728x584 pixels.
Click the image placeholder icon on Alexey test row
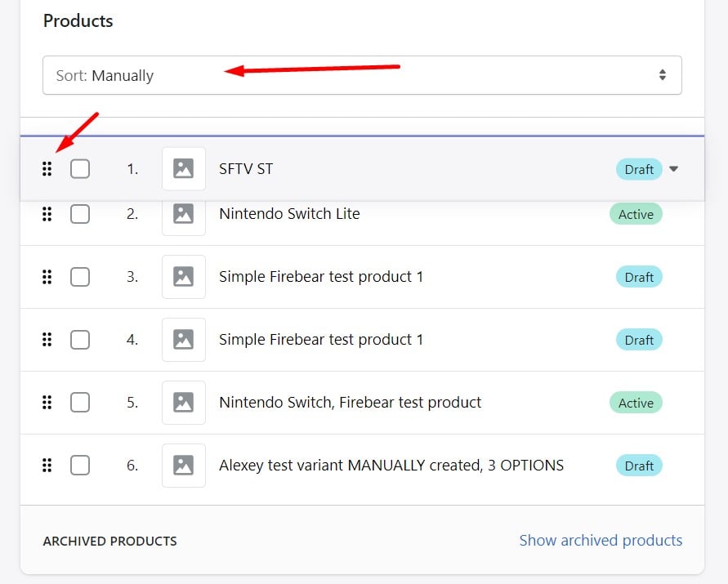click(x=183, y=466)
